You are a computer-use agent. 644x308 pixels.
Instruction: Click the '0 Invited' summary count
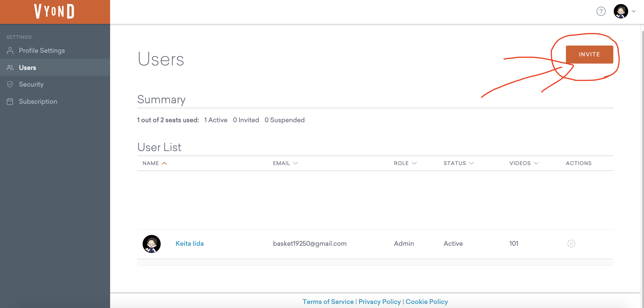pyautogui.click(x=246, y=120)
